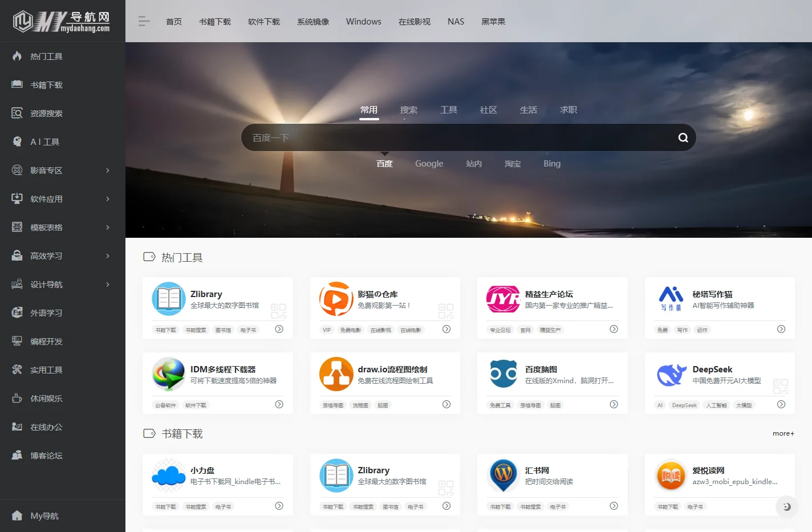Open the IDM多线程下载器 globe icon
The height and width of the screenshot is (532, 812).
coord(169,374)
